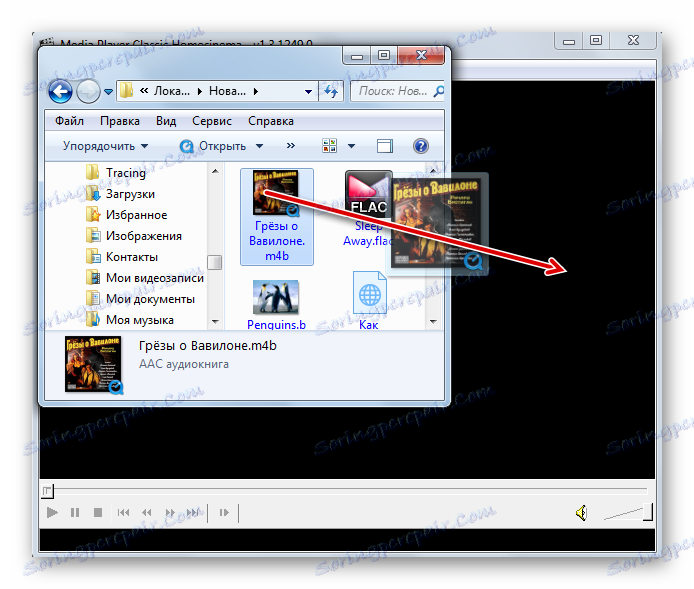Open the Вид menu
Viewport: 694px width, 589px height.
click(x=166, y=121)
